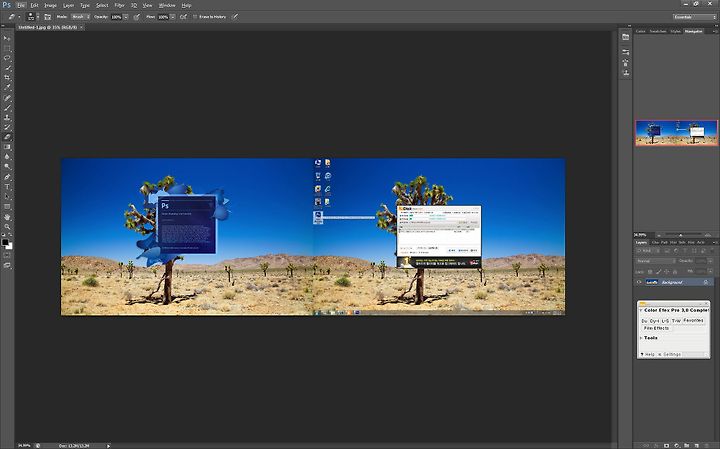Open the Image menu
This screenshot has width=720, height=449.
point(51,6)
